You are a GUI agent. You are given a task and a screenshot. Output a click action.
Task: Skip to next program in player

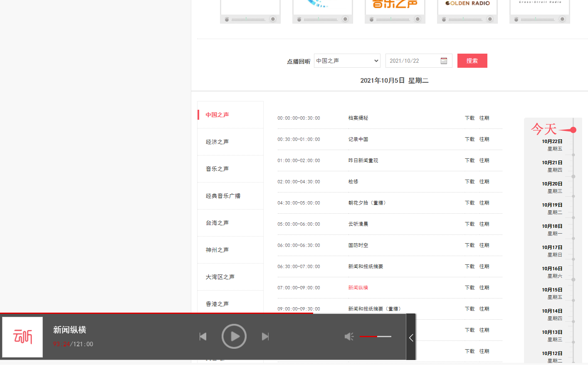coord(265,336)
